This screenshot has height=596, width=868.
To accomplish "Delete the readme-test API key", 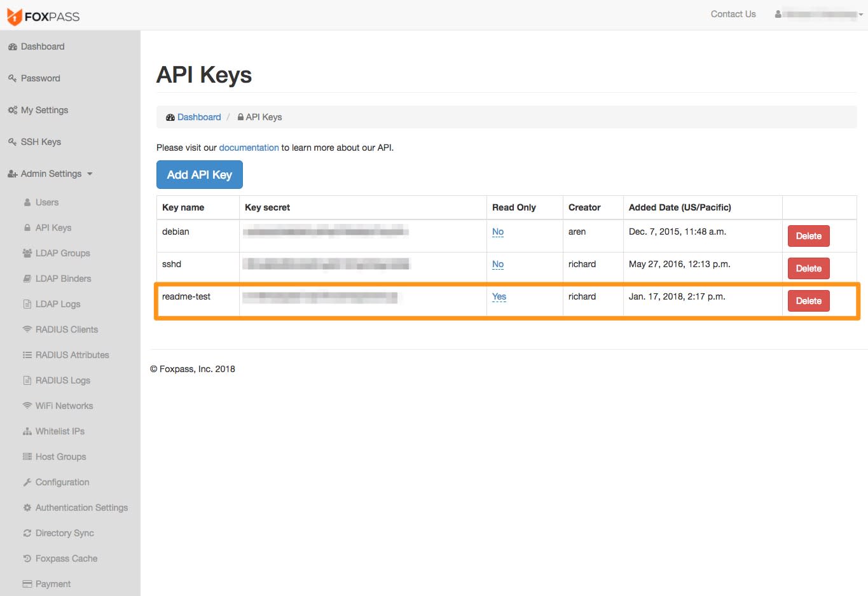I will pos(808,300).
